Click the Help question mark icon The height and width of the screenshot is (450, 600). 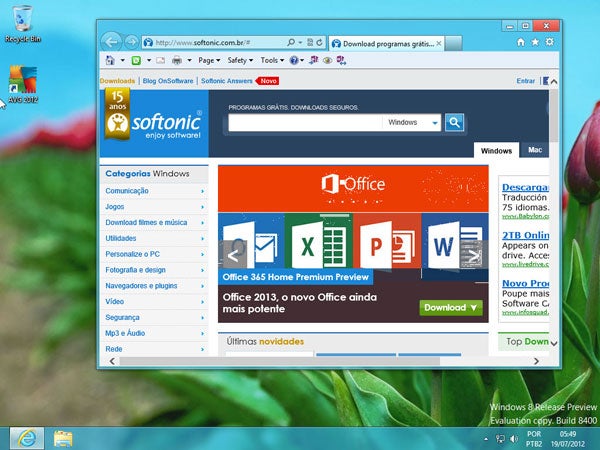295,60
